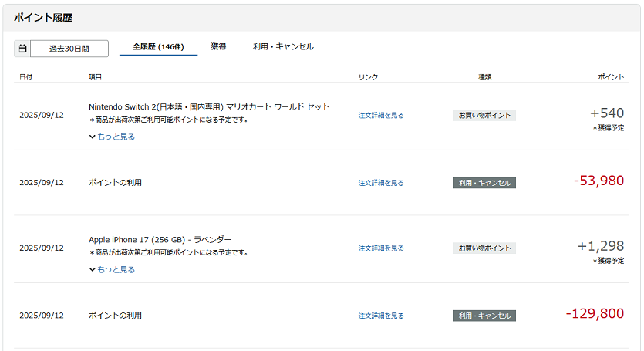
Task: View order details for Nintendo Switch 2
Action: (381, 116)
